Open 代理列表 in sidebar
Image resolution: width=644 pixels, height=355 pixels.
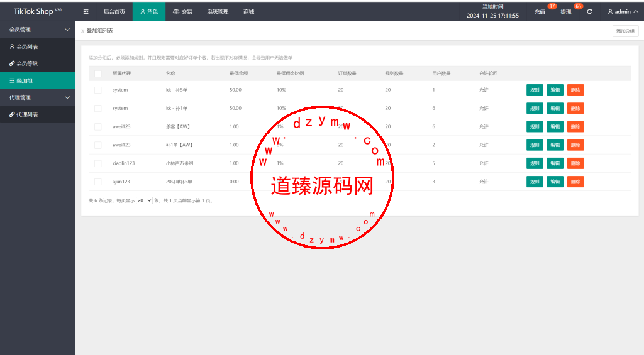38,114
